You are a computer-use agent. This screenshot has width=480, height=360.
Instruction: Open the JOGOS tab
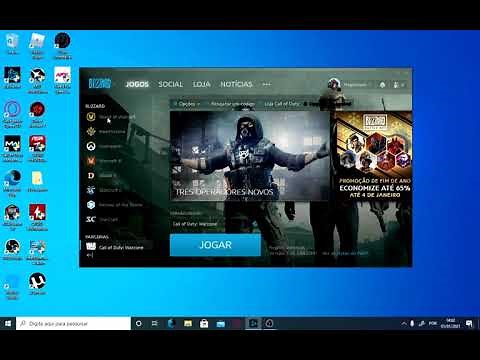tap(137, 84)
